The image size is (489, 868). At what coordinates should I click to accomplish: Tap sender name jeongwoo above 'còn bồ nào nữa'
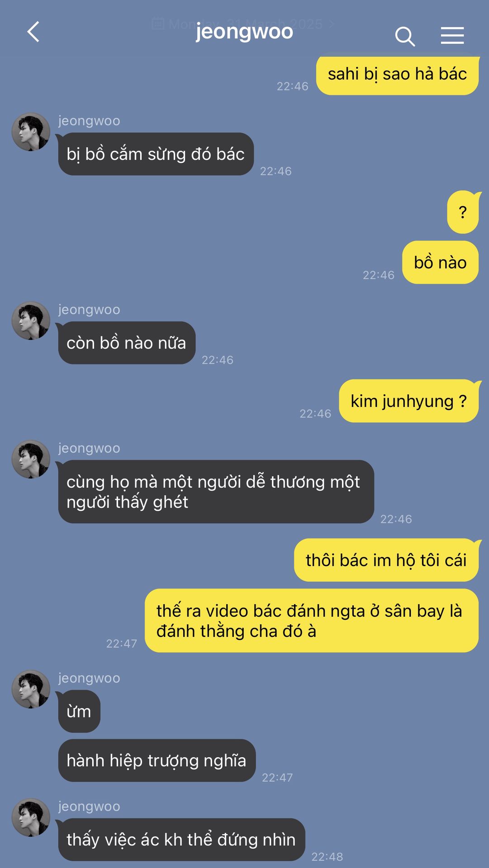(x=89, y=310)
